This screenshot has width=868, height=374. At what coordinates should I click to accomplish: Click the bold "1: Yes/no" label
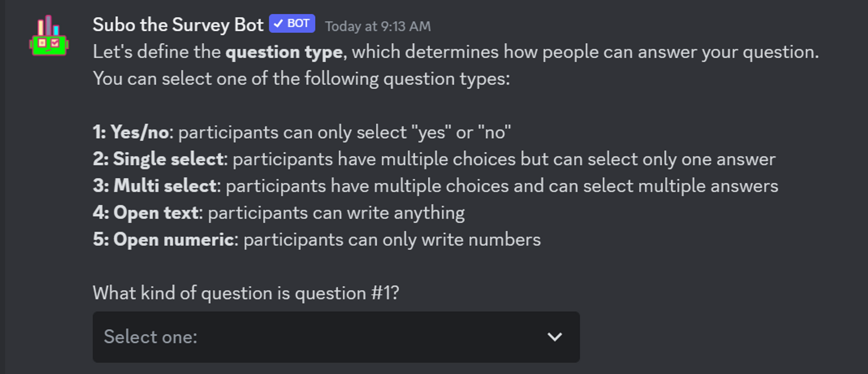131,132
